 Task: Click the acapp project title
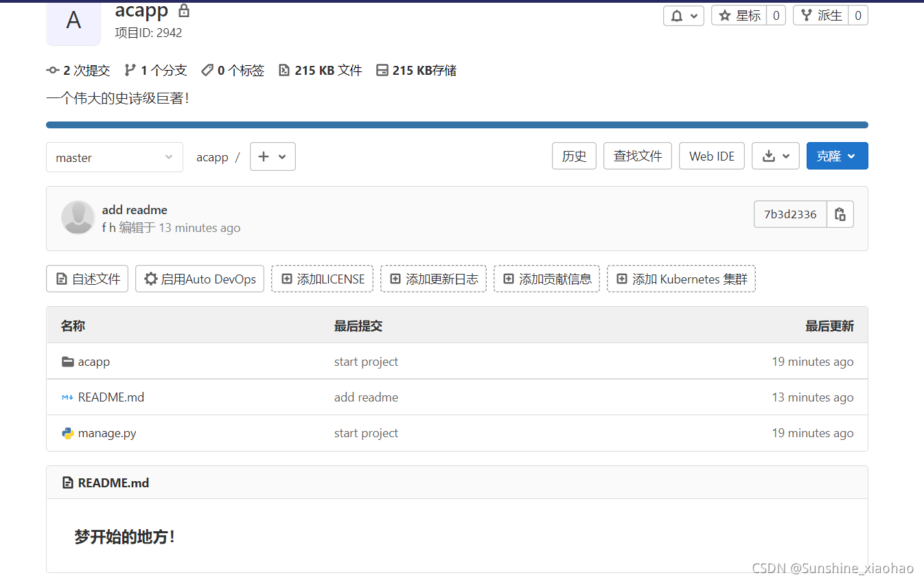(141, 10)
